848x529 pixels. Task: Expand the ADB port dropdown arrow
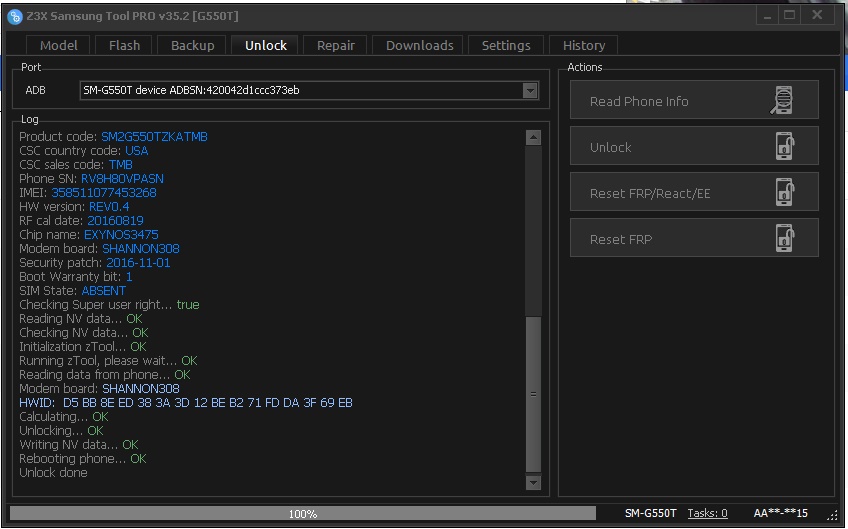pos(530,90)
